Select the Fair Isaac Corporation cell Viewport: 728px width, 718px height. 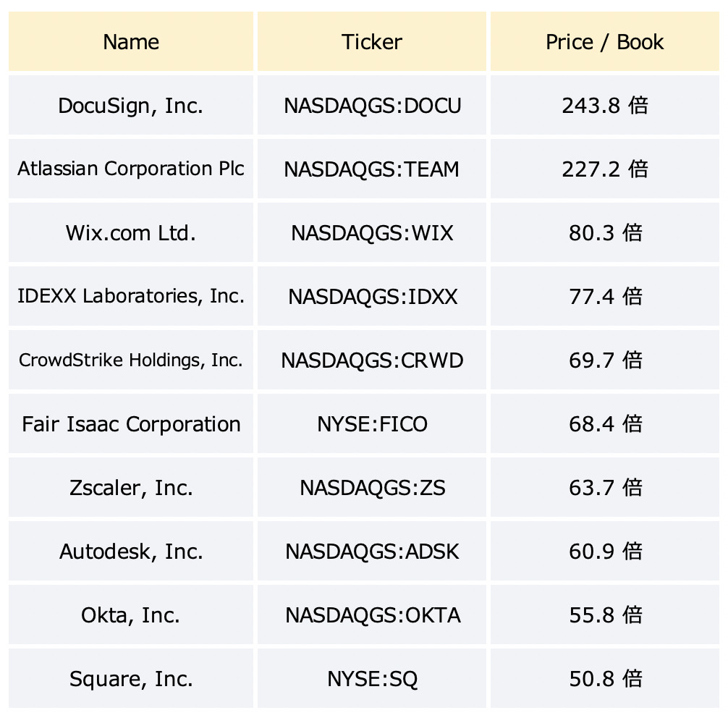131,423
